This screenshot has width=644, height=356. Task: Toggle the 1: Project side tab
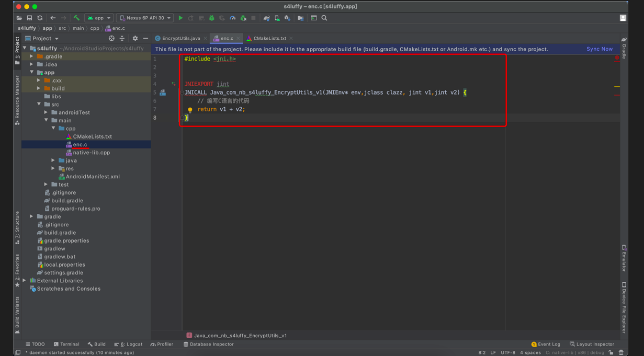click(17, 51)
